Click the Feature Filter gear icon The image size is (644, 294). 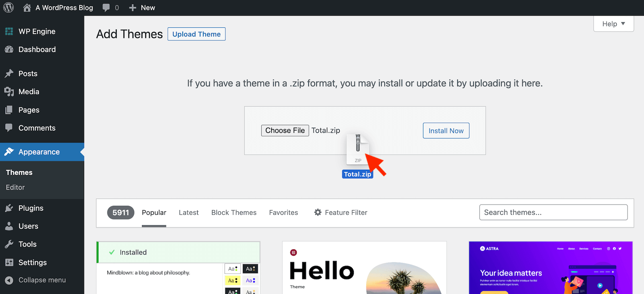point(318,212)
